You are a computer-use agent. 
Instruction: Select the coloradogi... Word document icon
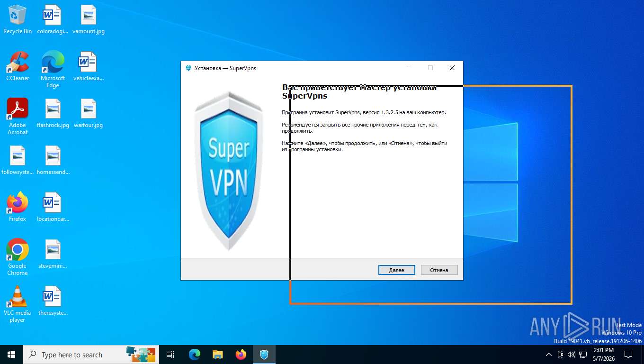[x=53, y=19]
